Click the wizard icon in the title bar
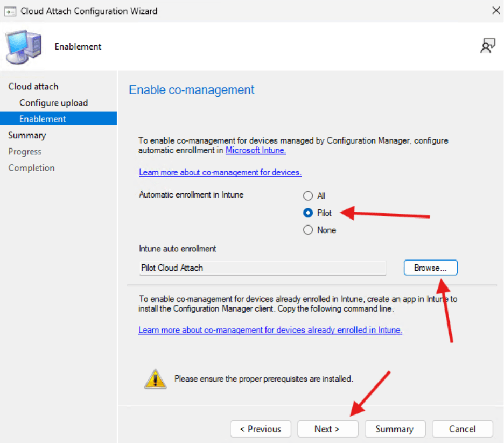 click(10, 11)
